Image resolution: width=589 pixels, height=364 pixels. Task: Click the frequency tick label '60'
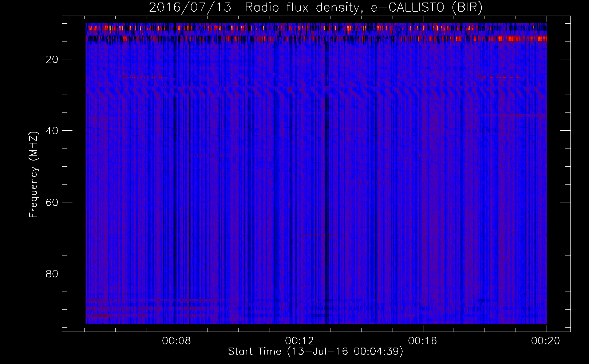[x=52, y=202]
